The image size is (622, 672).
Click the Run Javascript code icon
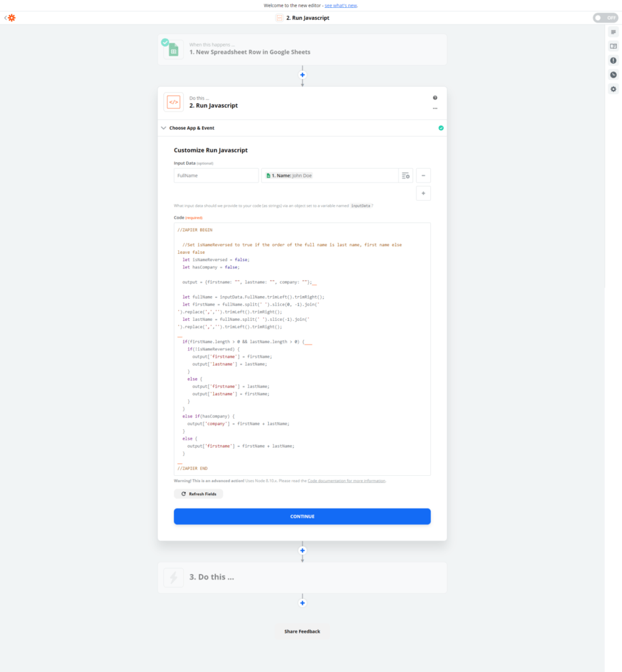pyautogui.click(x=173, y=102)
